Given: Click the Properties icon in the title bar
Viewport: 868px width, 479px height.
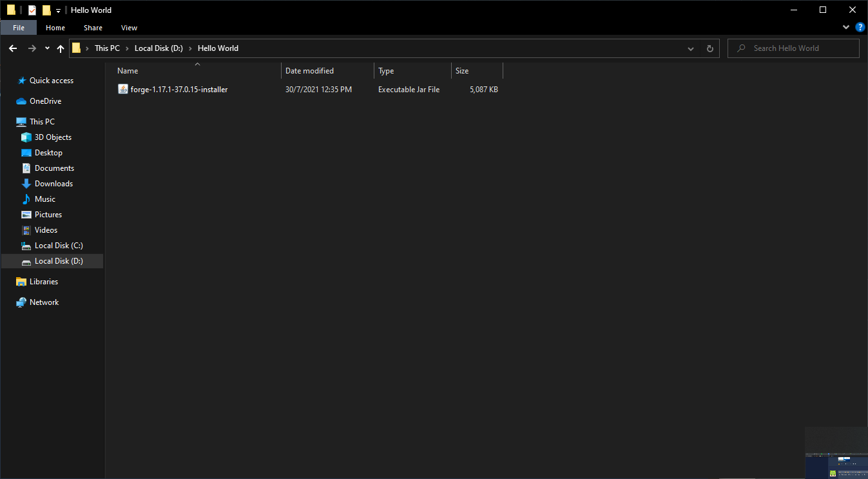Looking at the screenshot, I should point(32,10).
